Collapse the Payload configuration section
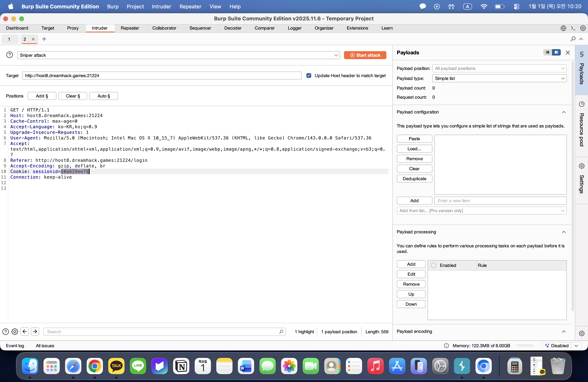The image size is (588, 382). pos(564,112)
